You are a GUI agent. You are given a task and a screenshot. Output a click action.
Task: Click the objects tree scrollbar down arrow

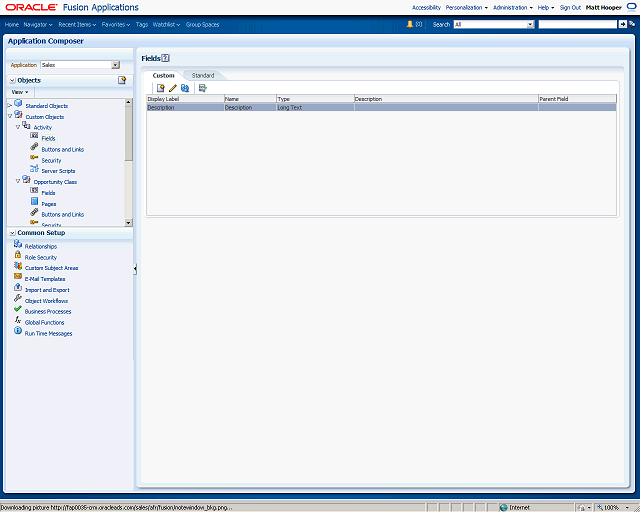click(x=129, y=223)
